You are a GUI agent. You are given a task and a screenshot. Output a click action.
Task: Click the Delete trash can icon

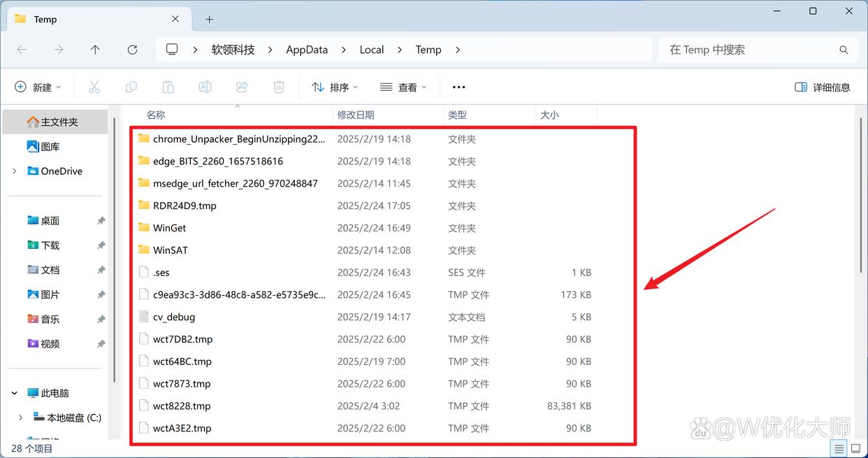click(x=279, y=87)
